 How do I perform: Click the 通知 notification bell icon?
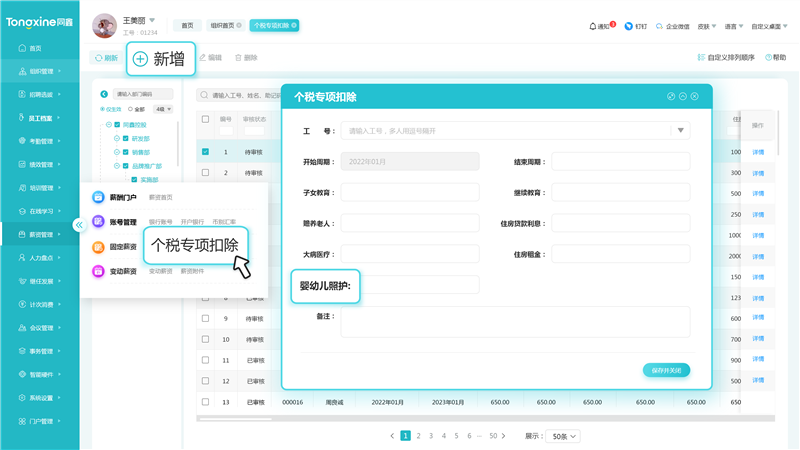coord(593,26)
